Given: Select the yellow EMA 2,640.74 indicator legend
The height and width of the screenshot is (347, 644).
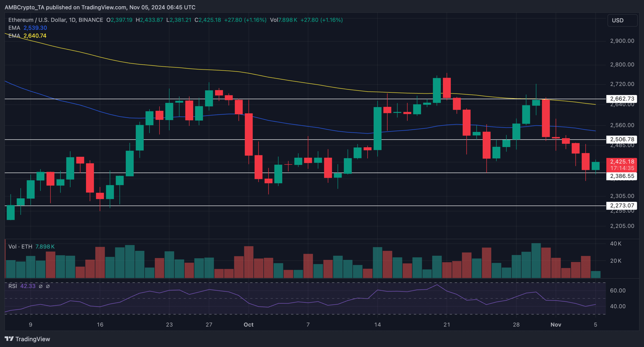Looking at the screenshot, I should [28, 36].
